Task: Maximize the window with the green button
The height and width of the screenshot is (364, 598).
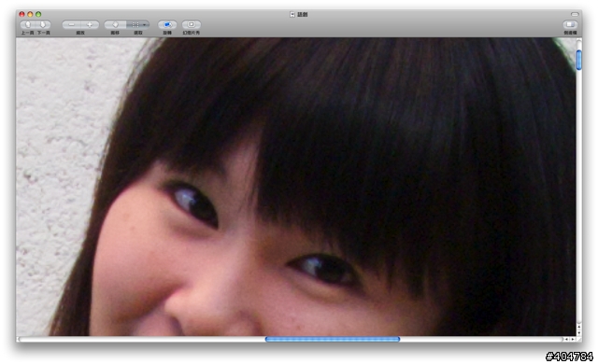Action: [x=38, y=14]
